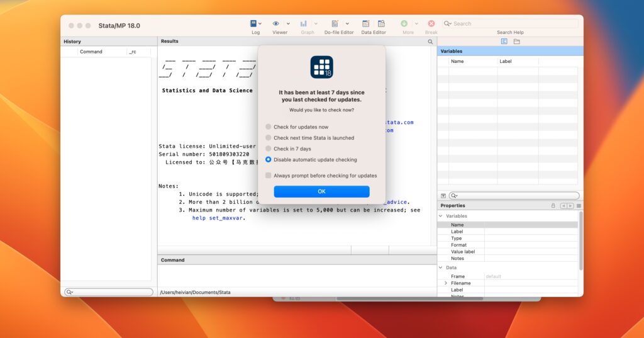Select the Value label row in Properties
Viewport: 644px width, 338px height.
(x=508, y=252)
